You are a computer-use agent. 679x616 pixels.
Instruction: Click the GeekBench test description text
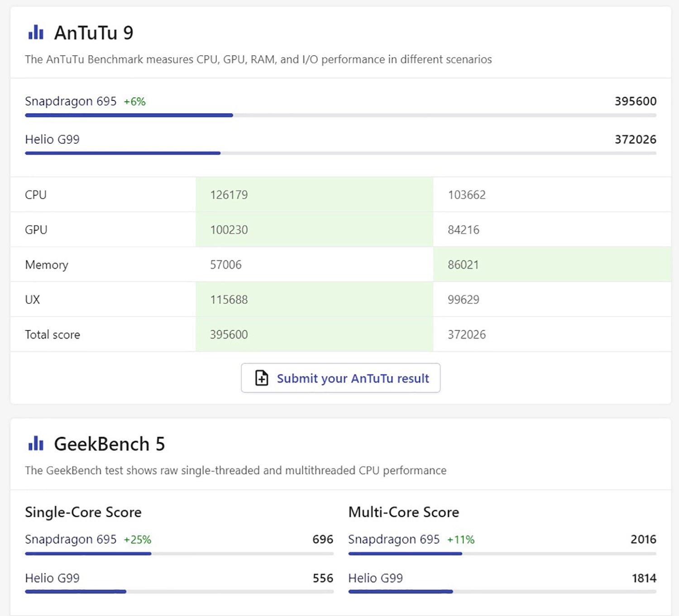[x=236, y=470]
